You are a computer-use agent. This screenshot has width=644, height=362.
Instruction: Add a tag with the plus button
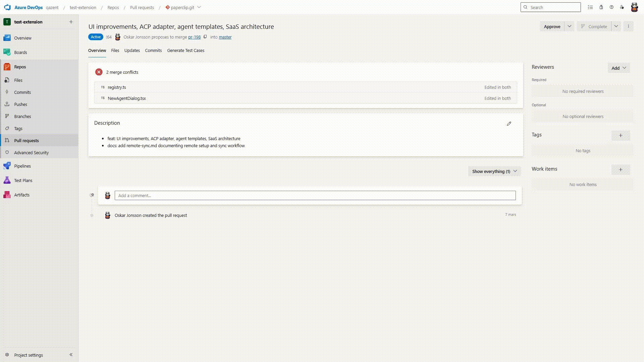pos(620,136)
